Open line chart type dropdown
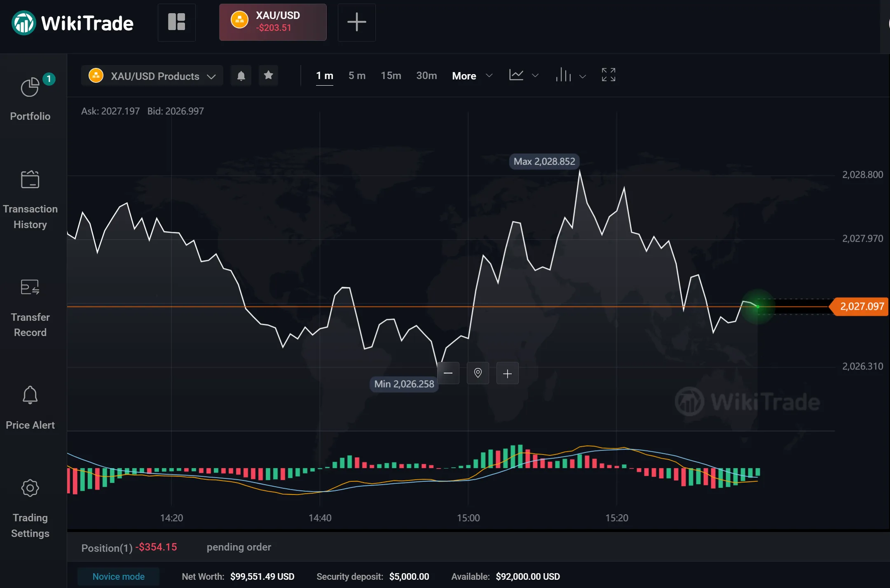 [x=524, y=75]
